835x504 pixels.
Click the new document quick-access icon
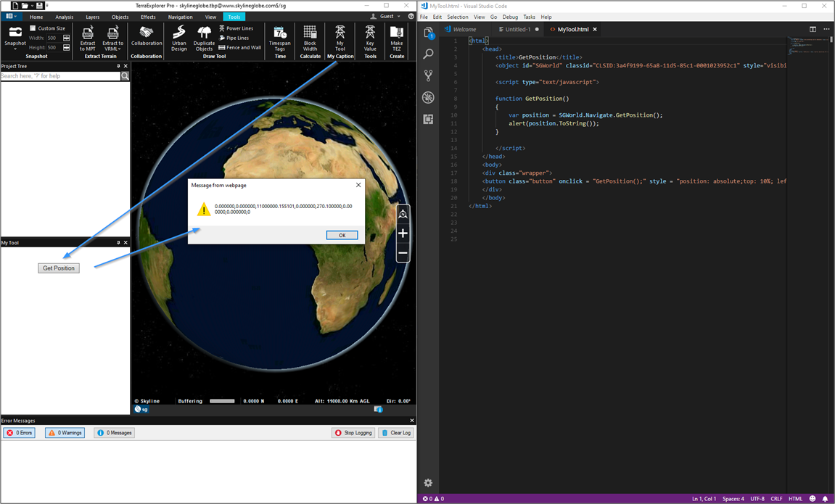pyautogui.click(x=15, y=5)
